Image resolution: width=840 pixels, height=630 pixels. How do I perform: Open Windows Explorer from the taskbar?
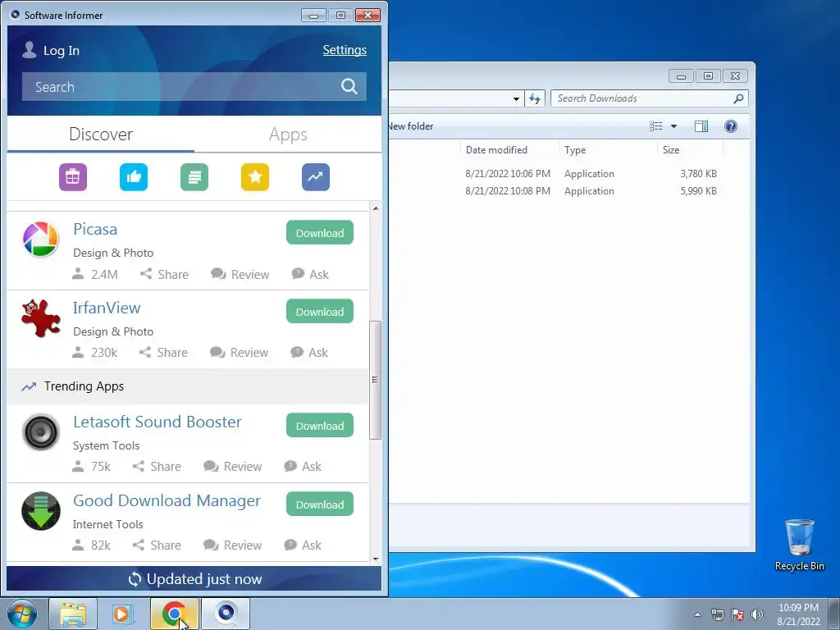click(73, 614)
